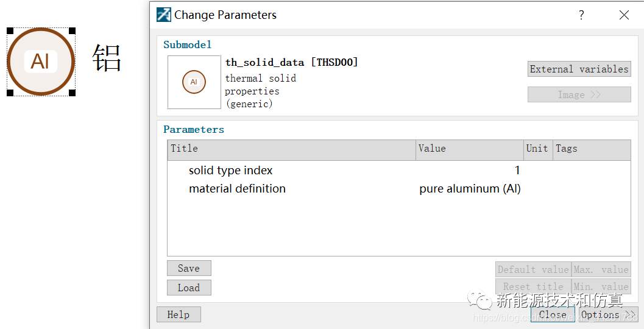Click the submodel Al thumbnail image
The image size is (644, 329).
[194, 82]
